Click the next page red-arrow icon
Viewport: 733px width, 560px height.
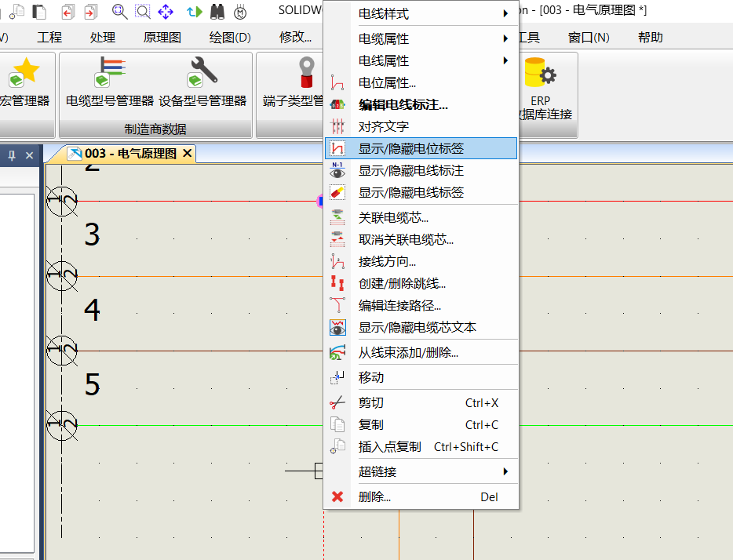tap(91, 11)
